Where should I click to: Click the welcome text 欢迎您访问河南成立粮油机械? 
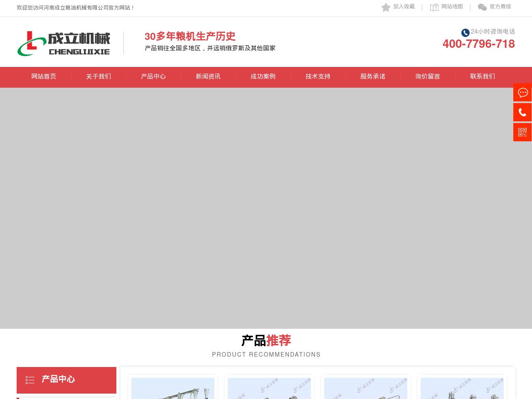76,8
